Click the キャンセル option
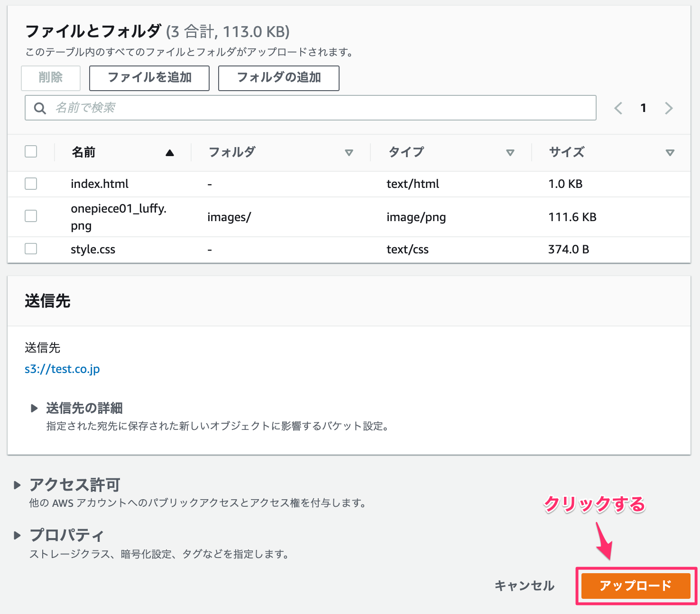The image size is (700, 614). pyautogui.click(x=524, y=586)
